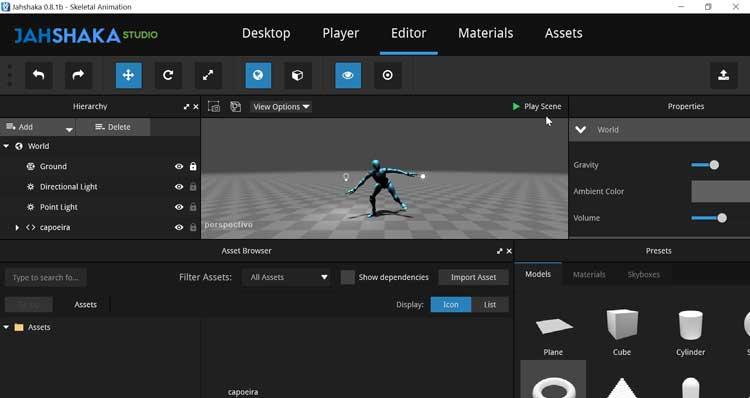Screen dimensions: 750x398
Task: Switch to global space globe icon
Action: click(258, 75)
